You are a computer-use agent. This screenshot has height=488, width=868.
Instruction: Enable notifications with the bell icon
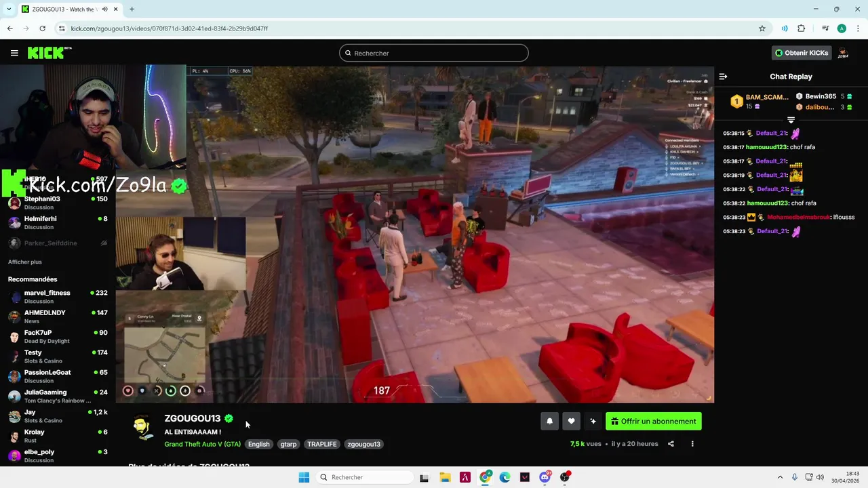550,422
